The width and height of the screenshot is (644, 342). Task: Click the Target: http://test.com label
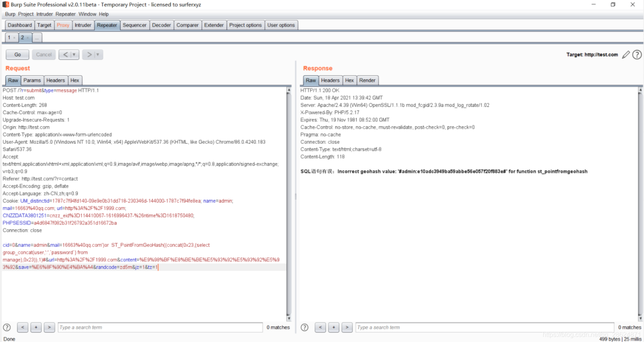click(592, 55)
